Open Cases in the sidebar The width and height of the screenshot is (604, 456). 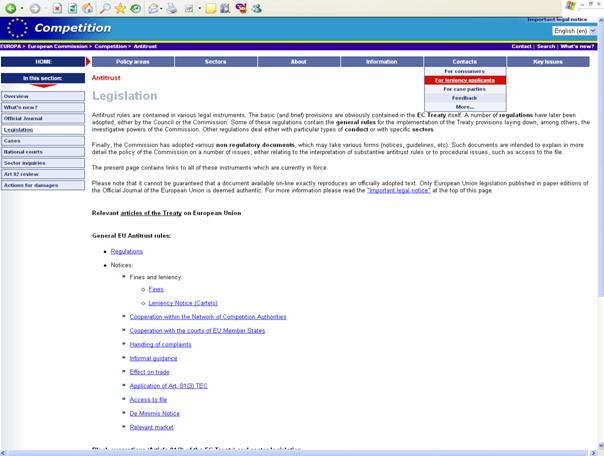(43, 141)
